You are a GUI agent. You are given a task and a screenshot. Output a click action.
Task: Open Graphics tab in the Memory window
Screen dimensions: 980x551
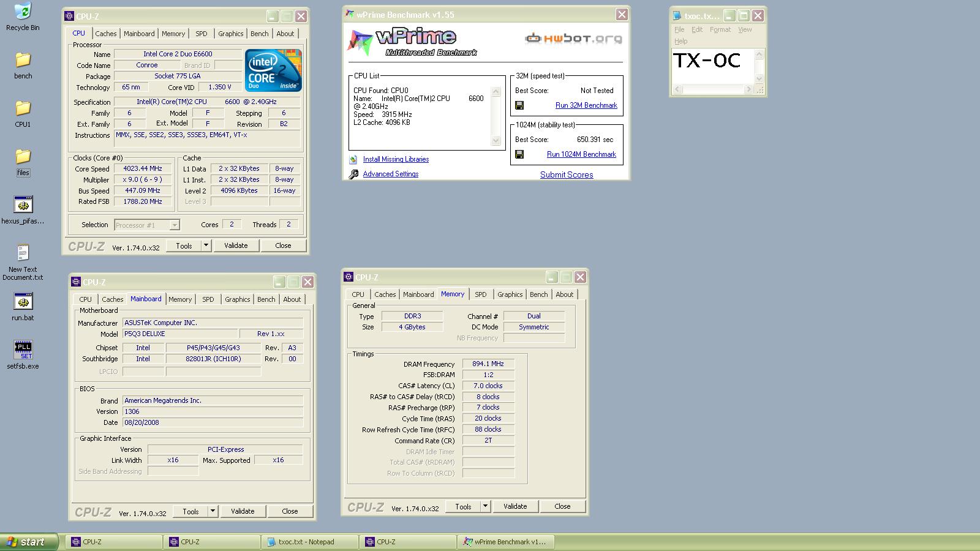click(510, 294)
